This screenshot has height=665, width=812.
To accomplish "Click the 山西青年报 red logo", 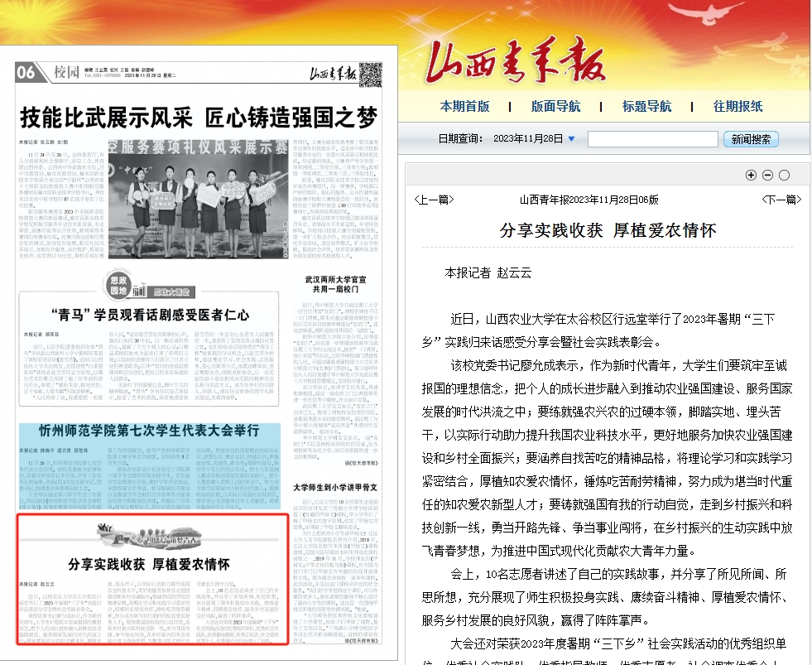I will (x=515, y=61).
